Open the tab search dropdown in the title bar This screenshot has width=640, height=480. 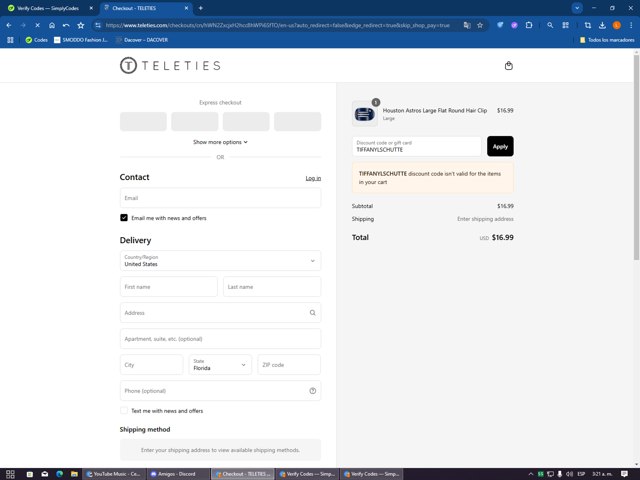tap(577, 8)
